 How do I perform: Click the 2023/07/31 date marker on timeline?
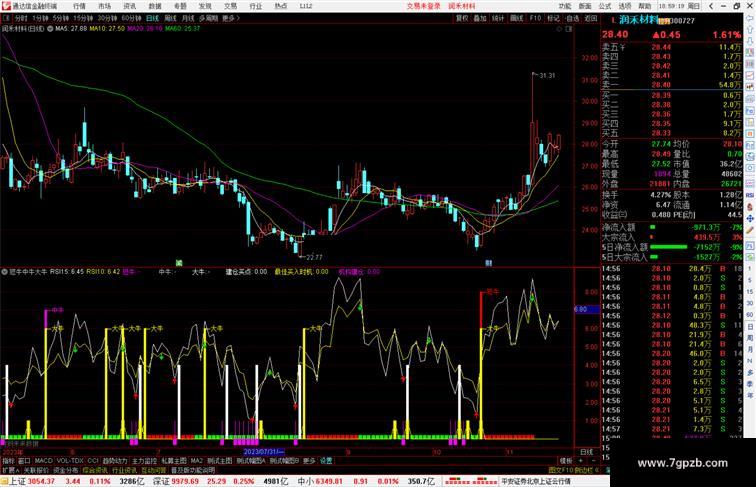(263, 452)
